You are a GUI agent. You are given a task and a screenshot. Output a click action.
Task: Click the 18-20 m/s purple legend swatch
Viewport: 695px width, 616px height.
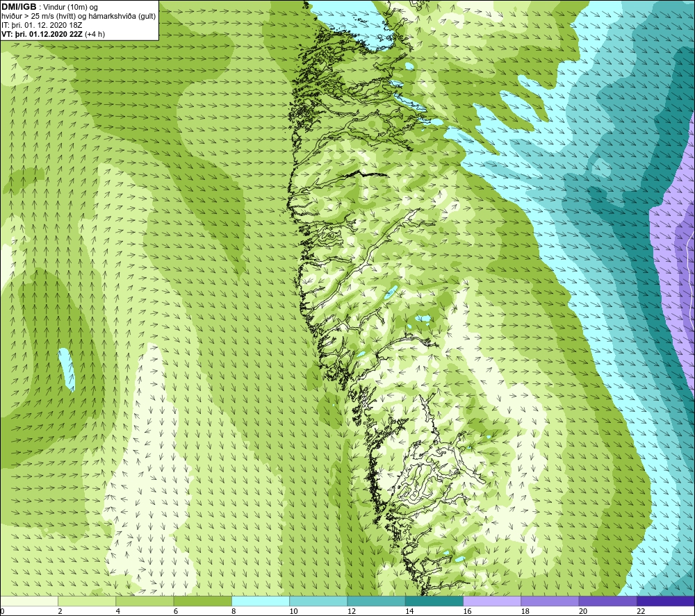pos(550,601)
